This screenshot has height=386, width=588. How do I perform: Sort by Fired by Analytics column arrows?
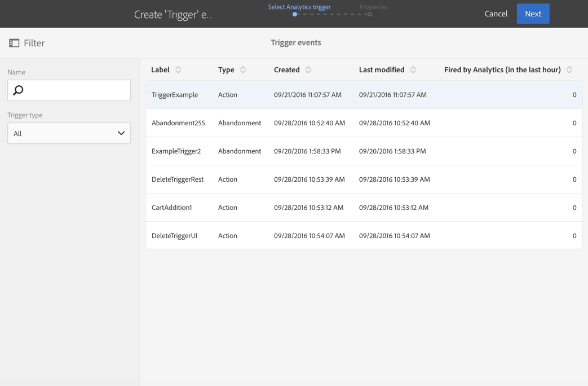click(569, 70)
